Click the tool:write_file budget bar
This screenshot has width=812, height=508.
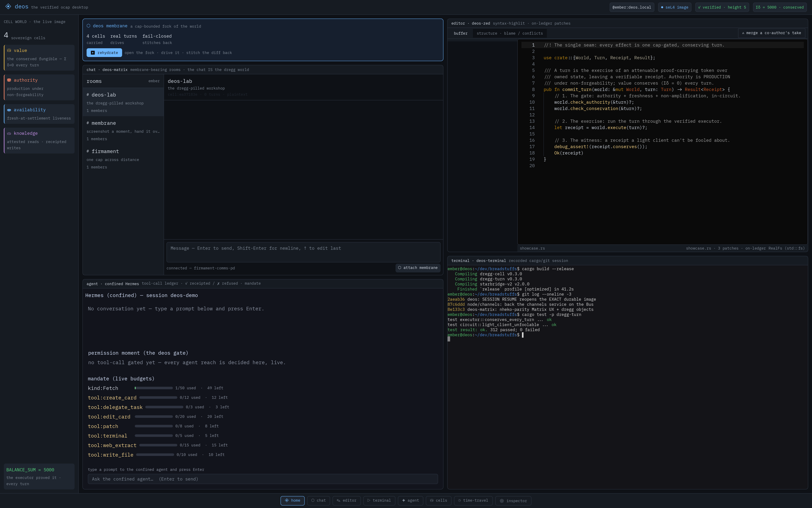155,455
